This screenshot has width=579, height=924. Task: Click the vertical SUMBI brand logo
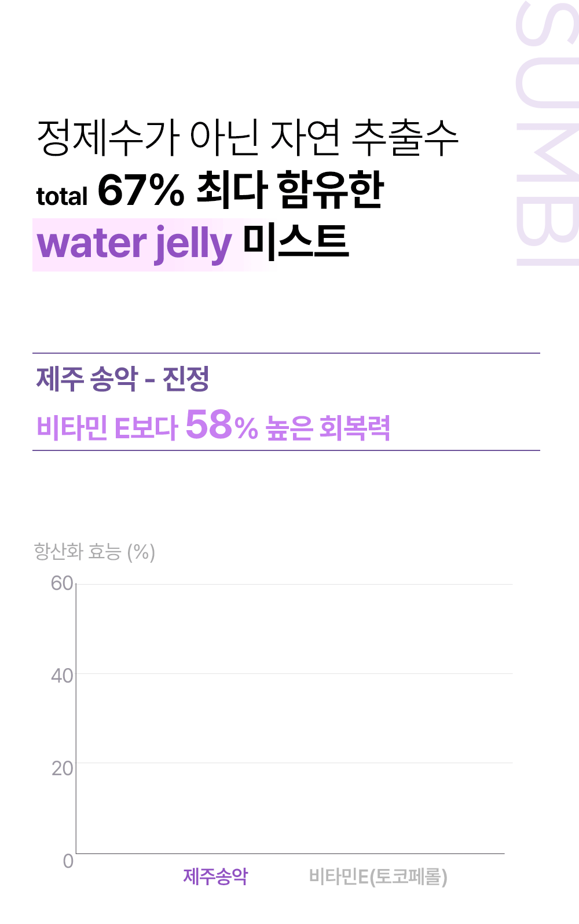pos(547,133)
